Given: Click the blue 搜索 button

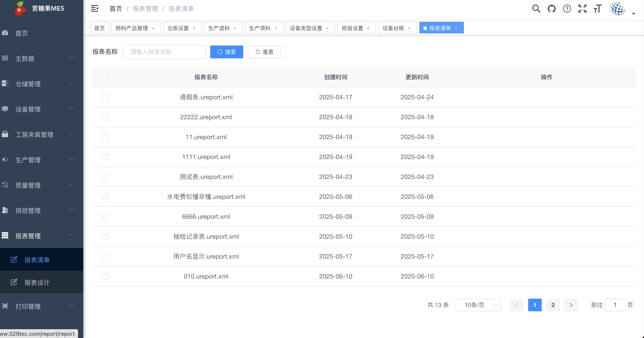Looking at the screenshot, I should pos(227,52).
